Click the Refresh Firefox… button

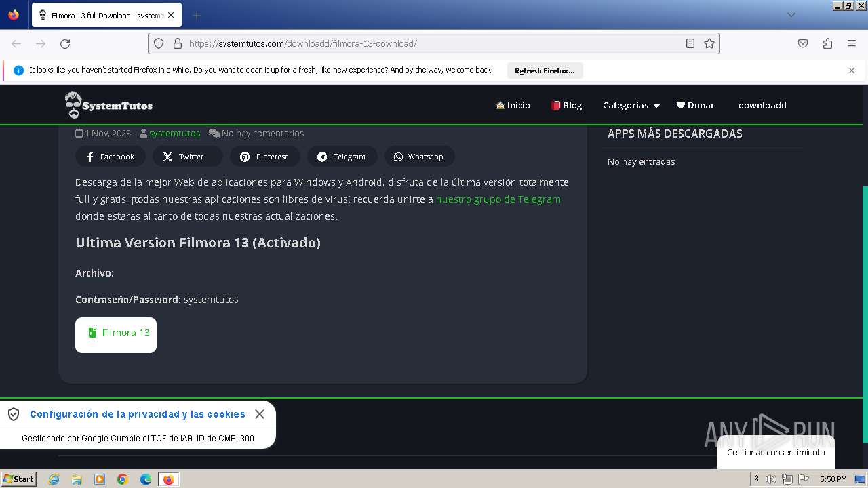[545, 70]
